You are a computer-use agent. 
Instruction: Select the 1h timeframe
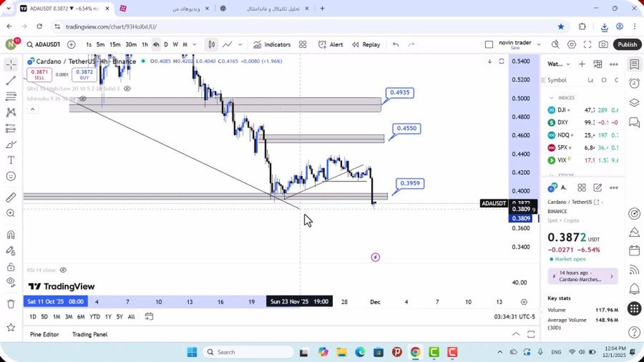click(144, 45)
